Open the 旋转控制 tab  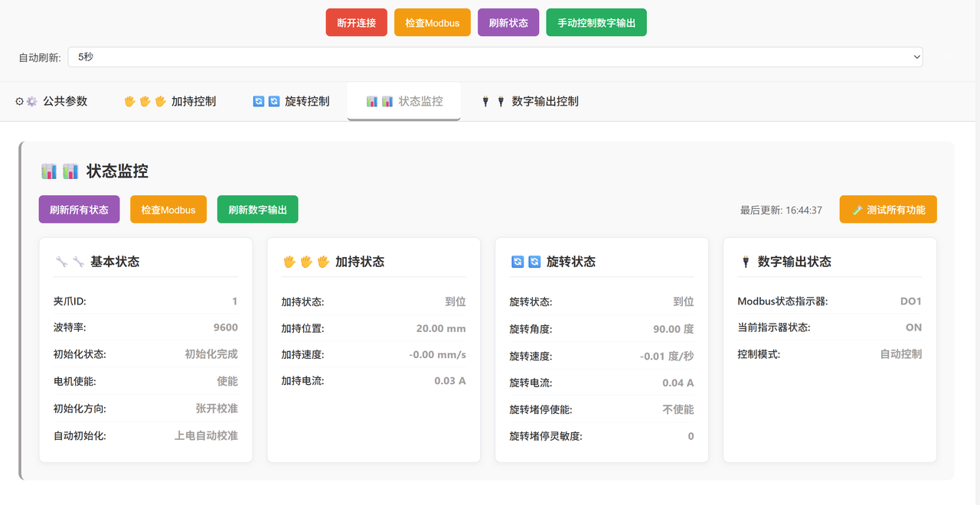[x=306, y=101]
